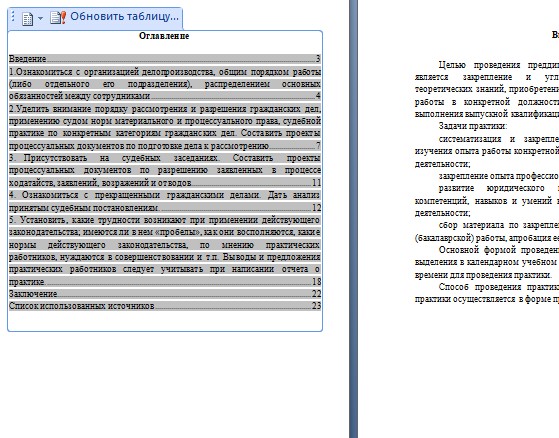Open entry '2.Уделить внимание порядку рассмотрения'
559x438 pixels.
(x=165, y=127)
